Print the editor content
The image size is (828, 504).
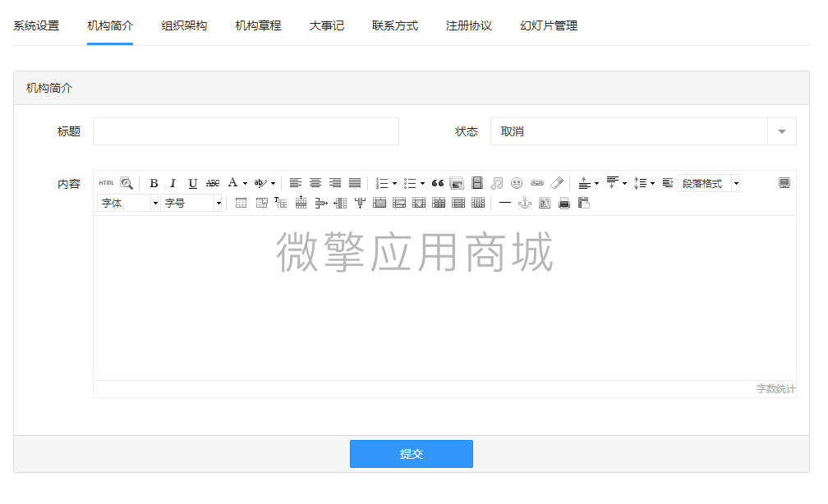tap(564, 204)
